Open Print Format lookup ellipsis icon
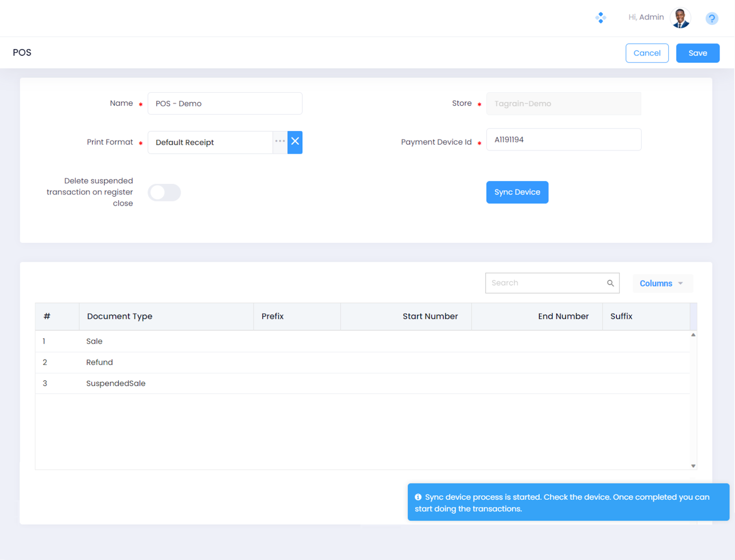Screen dimensions: 735x560 tap(280, 141)
